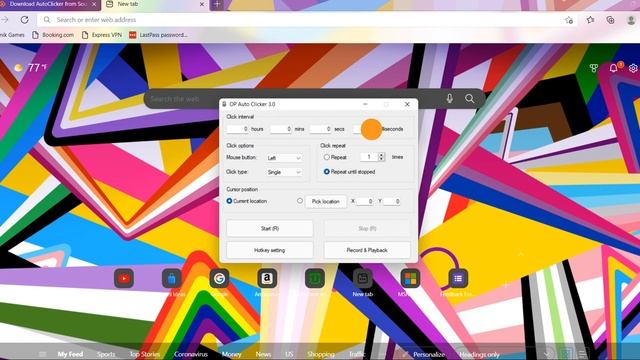Open the Express VPN bookmark
640x360 pixels.
point(102,35)
